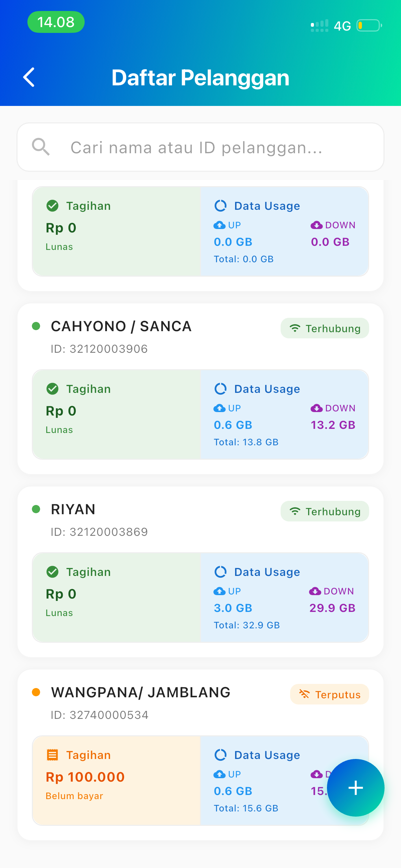Click the 29.9 GB download value
Screen dimensions: 401x868
[x=332, y=608]
